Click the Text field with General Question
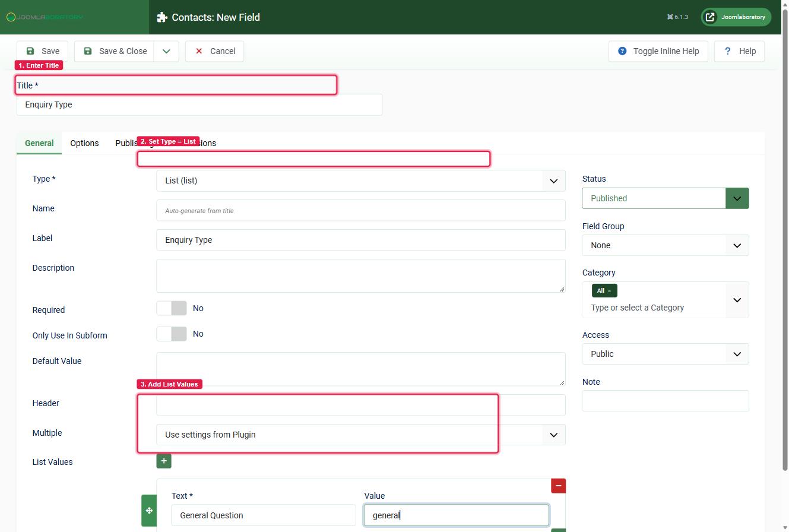 264,515
